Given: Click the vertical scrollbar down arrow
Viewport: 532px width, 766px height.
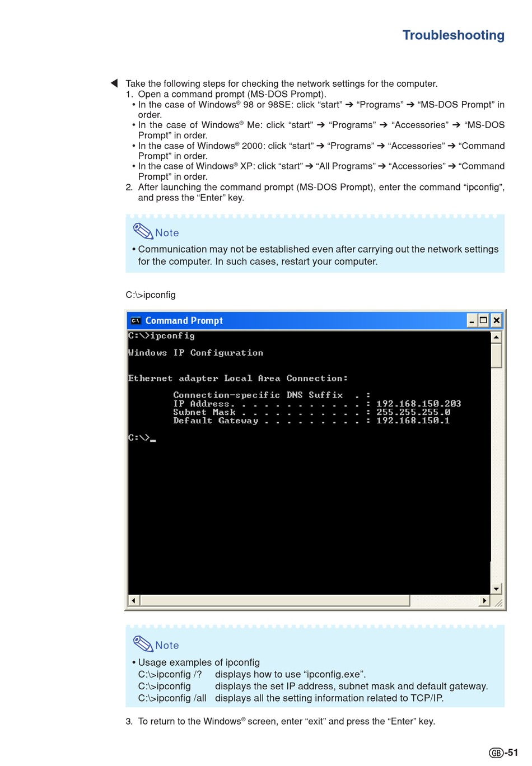Looking at the screenshot, I should [x=496, y=588].
